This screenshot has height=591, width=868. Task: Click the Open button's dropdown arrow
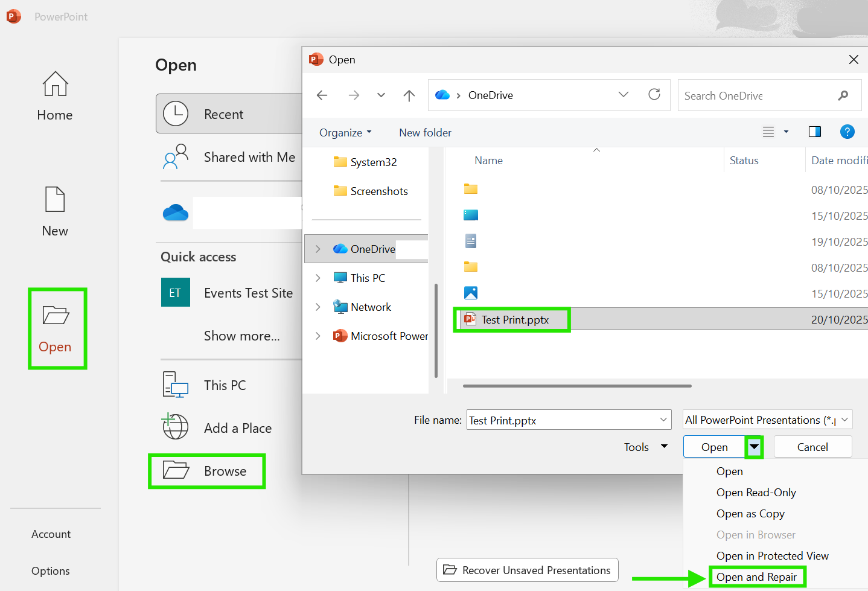pyautogui.click(x=755, y=447)
